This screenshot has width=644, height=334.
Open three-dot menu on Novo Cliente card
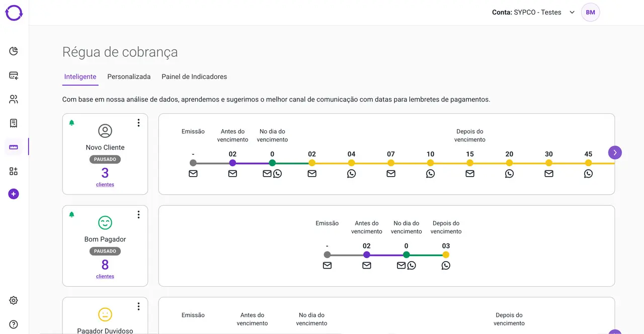tap(138, 123)
